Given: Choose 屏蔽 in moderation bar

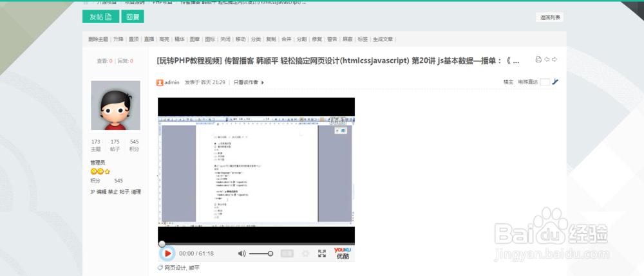Looking at the screenshot, I should [348, 39].
